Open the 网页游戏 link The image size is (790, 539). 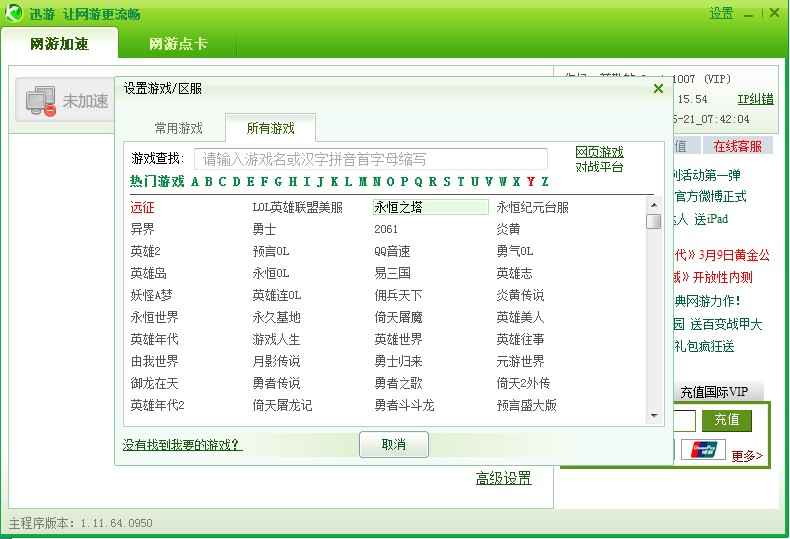click(x=600, y=152)
